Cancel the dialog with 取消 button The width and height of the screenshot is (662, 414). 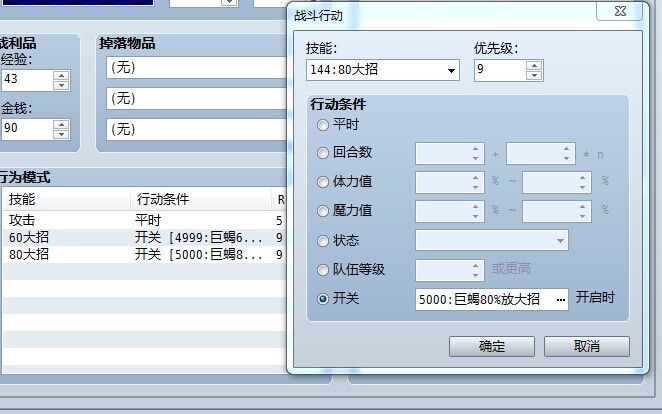[x=587, y=346]
